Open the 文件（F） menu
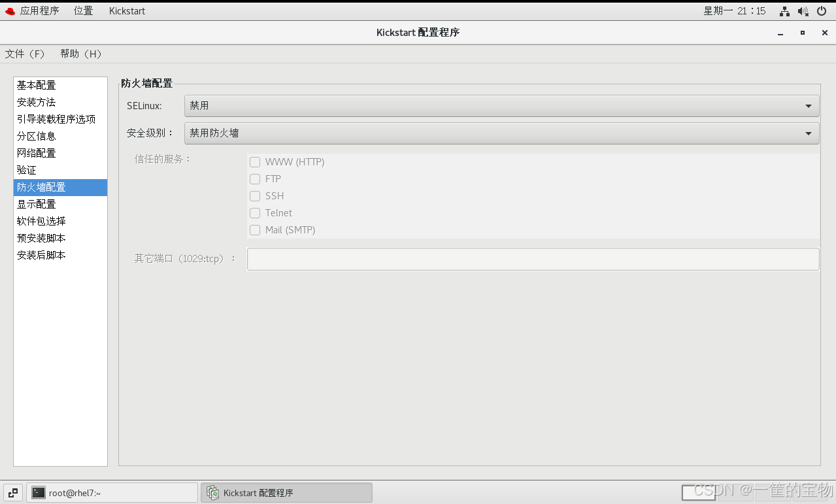This screenshot has width=836, height=504. coord(25,54)
